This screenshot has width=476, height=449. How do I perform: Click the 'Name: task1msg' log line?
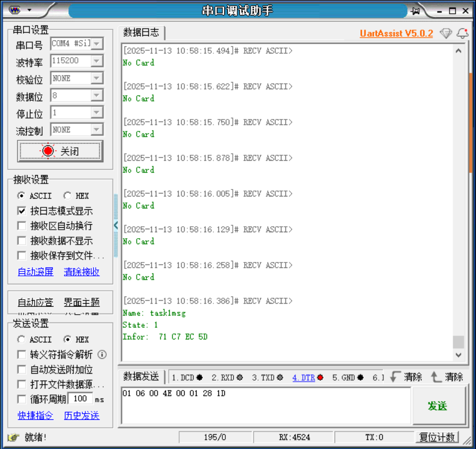pyautogui.click(x=154, y=313)
